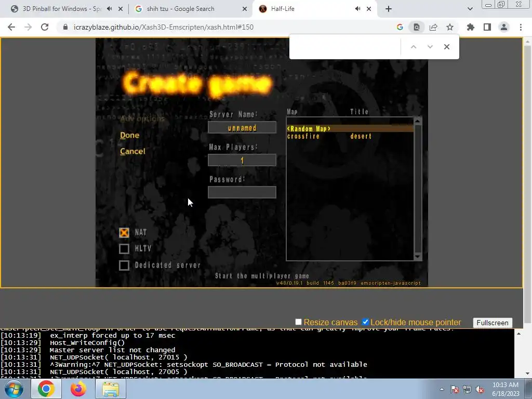Screen dimensions: 532x399
Task: Open File Explorer from the taskbar
Action: click(x=111, y=389)
